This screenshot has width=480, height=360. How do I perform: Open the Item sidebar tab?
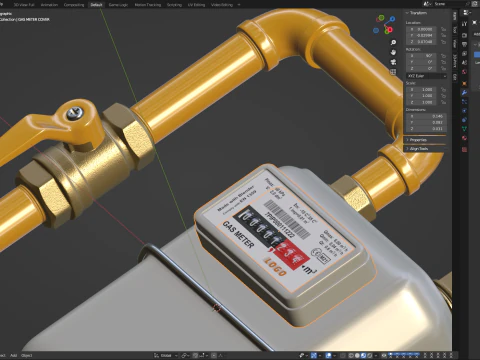tap(455, 15)
